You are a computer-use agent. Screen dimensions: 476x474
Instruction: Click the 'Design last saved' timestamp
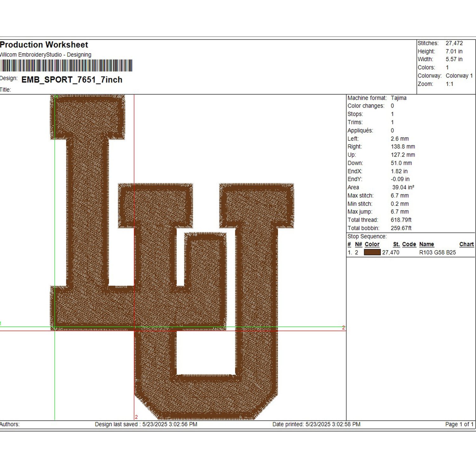(x=146, y=425)
